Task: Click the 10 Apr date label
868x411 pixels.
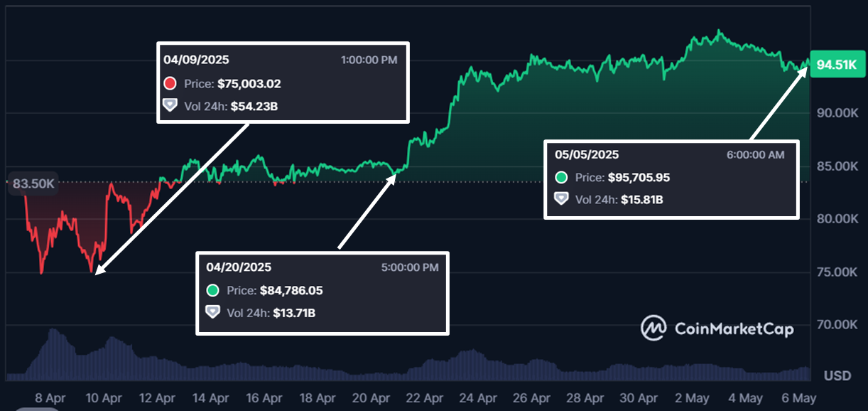Action: 102,397
